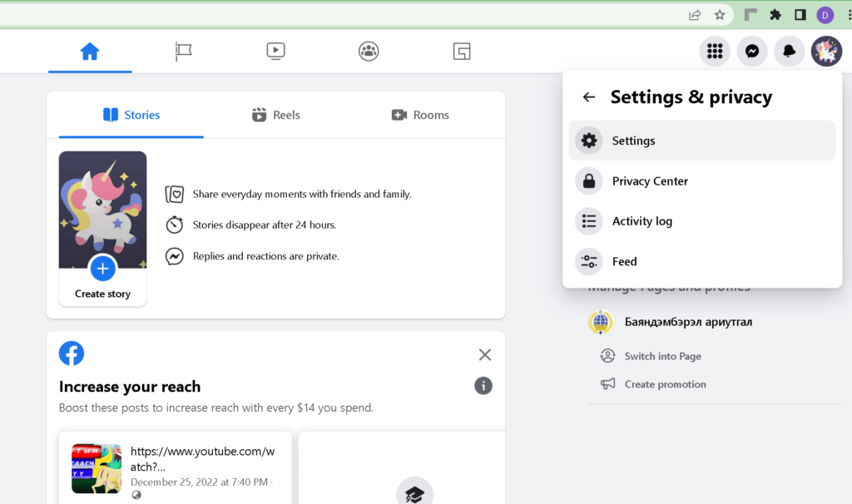
Task: Open the Groups icon in top navigation
Action: pyautogui.click(x=369, y=52)
